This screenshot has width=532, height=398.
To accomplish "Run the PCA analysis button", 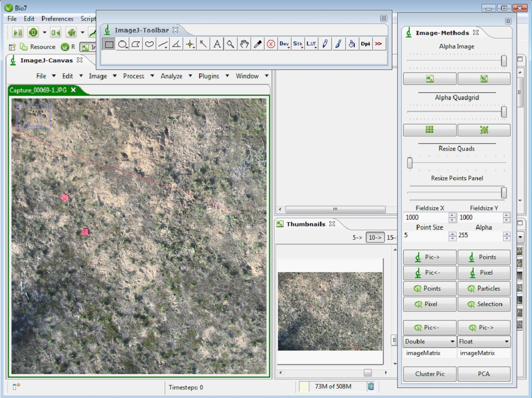I will click(x=484, y=374).
